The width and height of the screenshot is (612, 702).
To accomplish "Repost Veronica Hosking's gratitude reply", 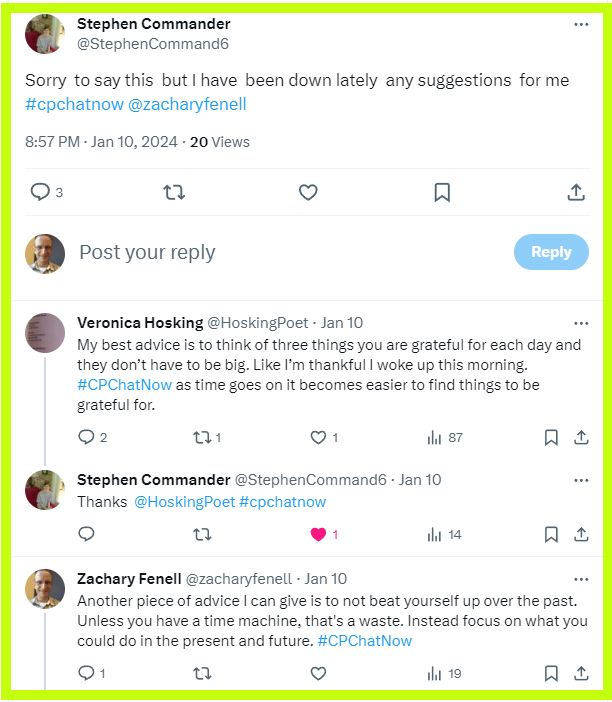I will point(202,437).
